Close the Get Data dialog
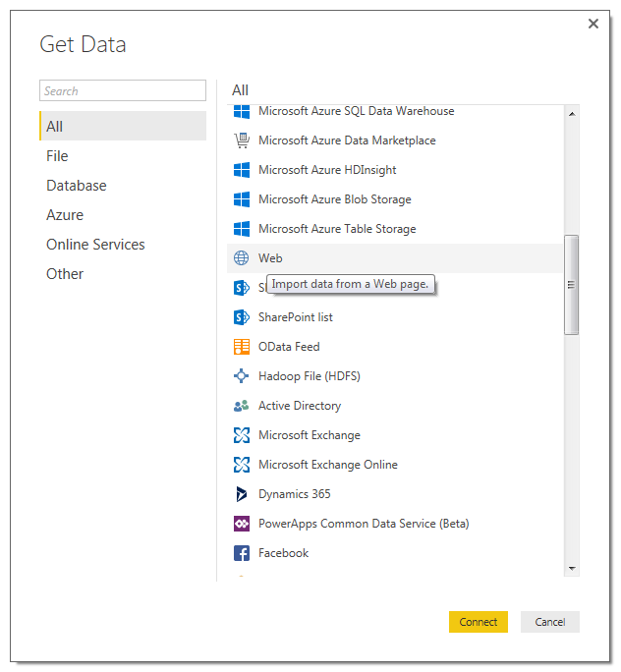The height and width of the screenshot is (672, 621). click(x=593, y=24)
